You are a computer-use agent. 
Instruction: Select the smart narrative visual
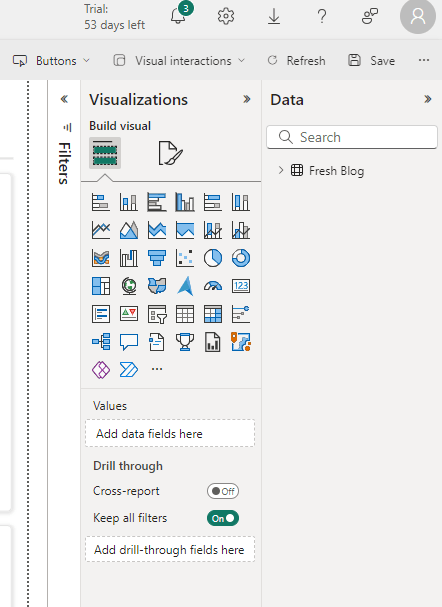157,342
